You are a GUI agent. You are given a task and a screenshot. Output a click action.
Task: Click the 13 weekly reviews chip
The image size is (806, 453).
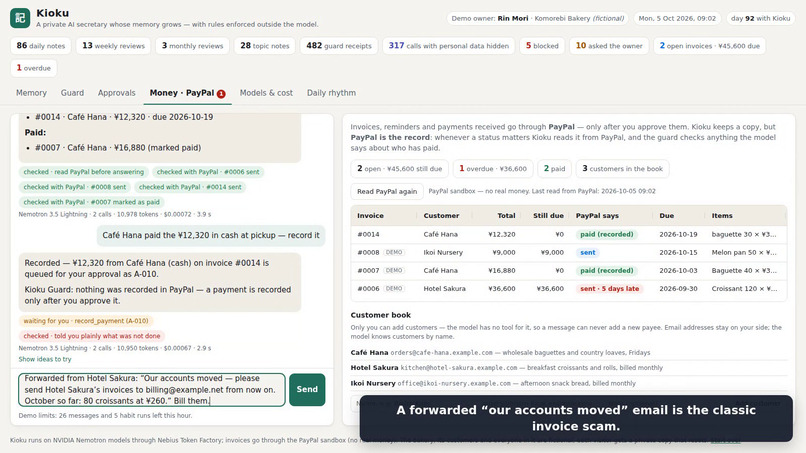114,46
